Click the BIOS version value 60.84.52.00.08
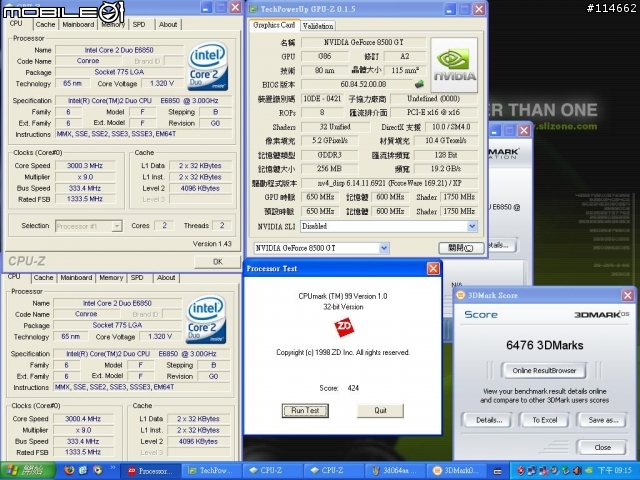640x480 pixels. tap(363, 84)
